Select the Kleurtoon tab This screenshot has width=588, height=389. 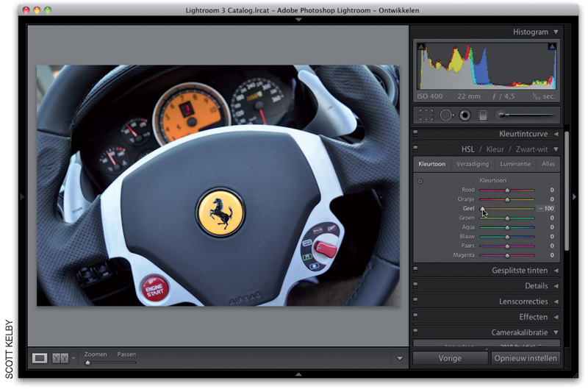[x=431, y=164]
